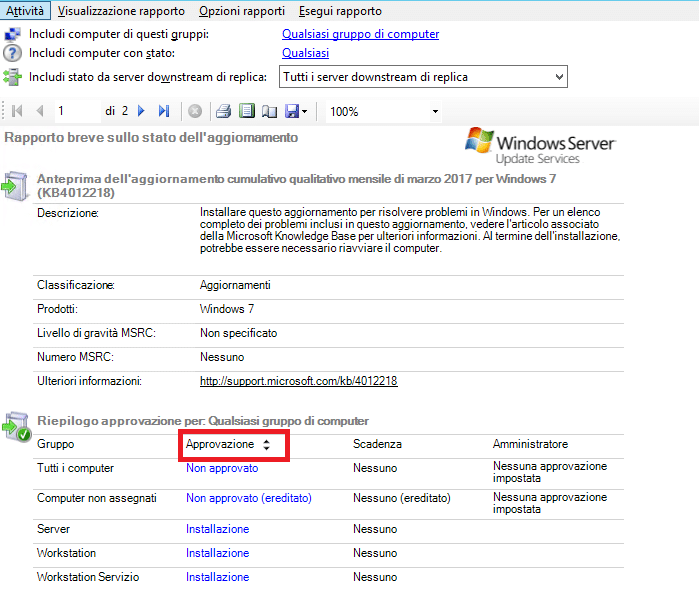Viewport: 699px width, 603px height.
Task: Click the Esegui rapporto menu item
Action: click(x=340, y=11)
